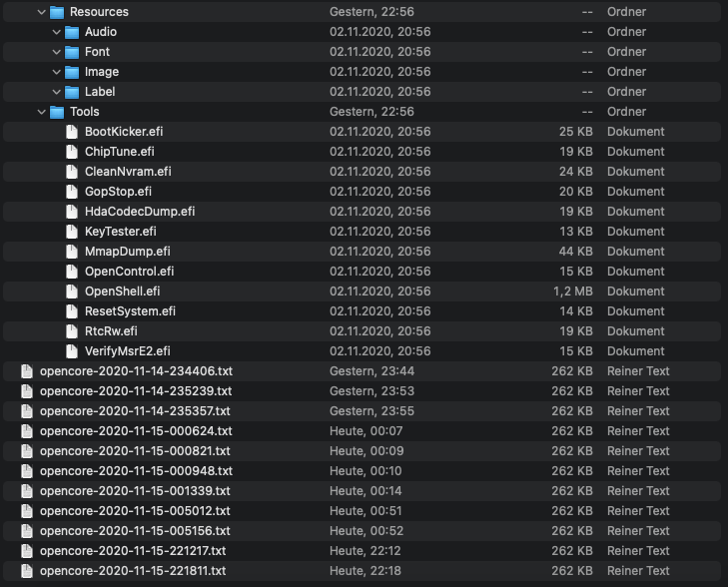Select file name opencore-2020-11-15-221217.txt

coord(133,551)
